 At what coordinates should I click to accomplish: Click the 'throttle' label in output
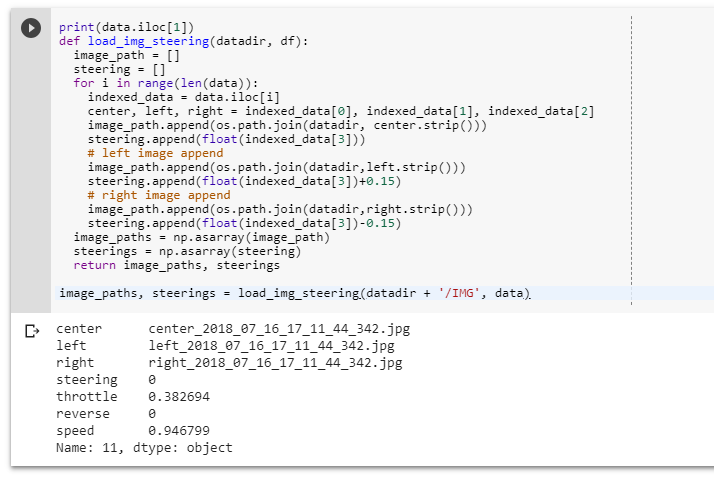click(87, 397)
